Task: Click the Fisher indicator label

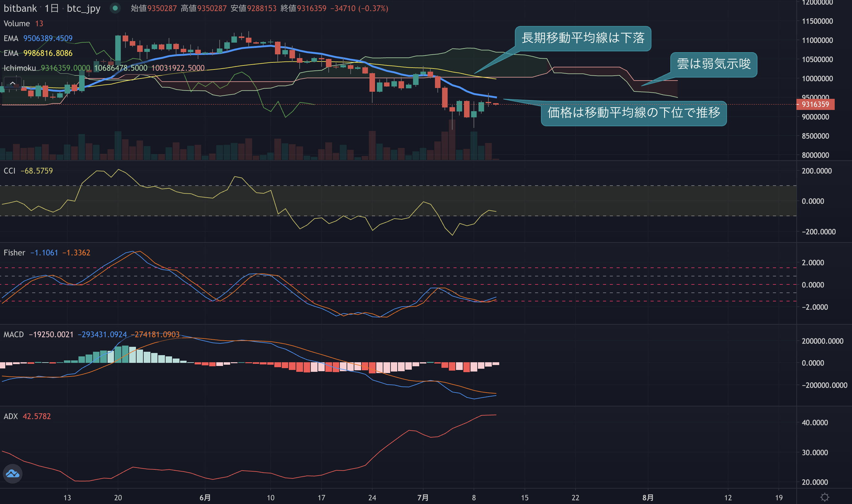Action: pyautogui.click(x=14, y=252)
